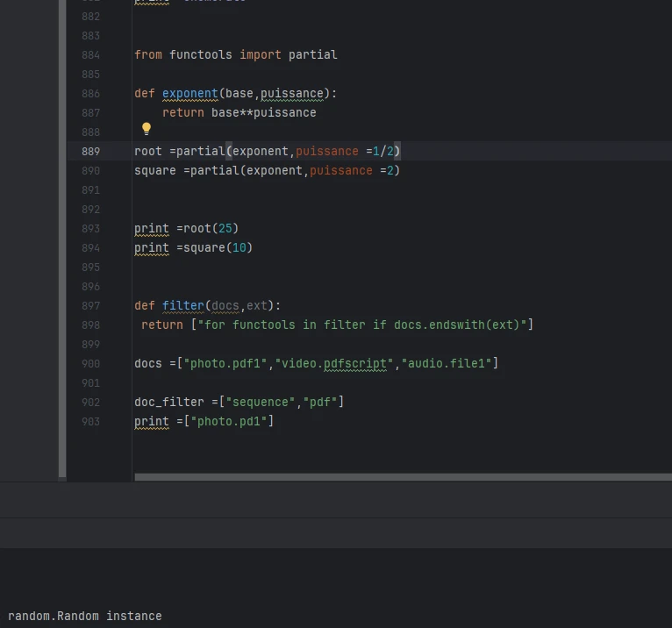Click the filter function name on line 897
The height and width of the screenshot is (628, 672).
point(182,305)
